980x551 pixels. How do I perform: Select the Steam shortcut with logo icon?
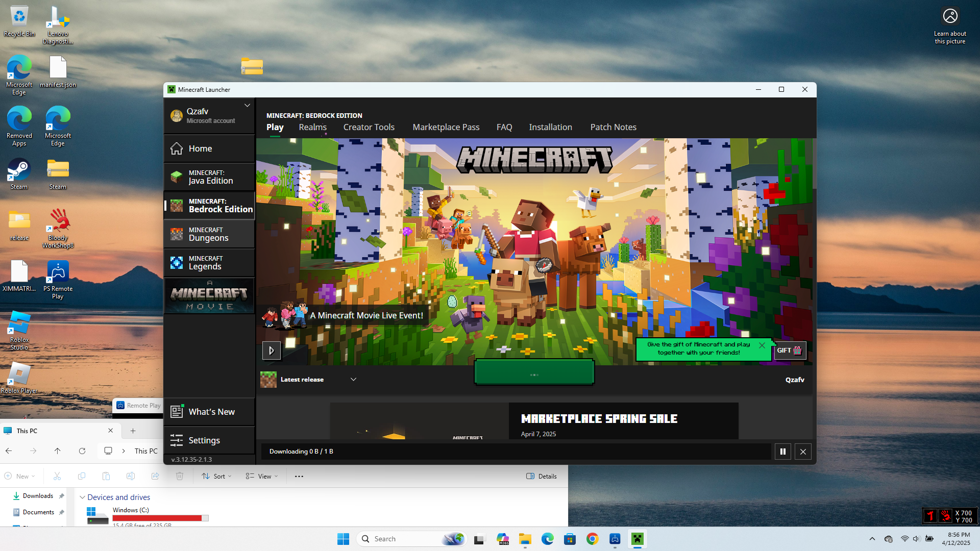click(19, 174)
